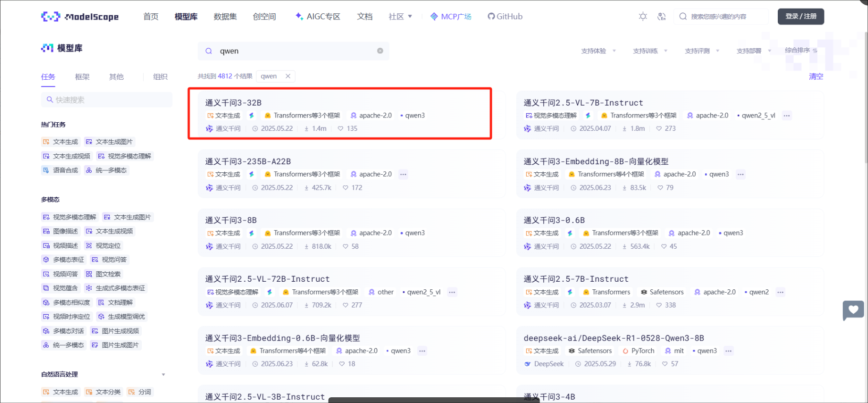Click the like heart on 通义千问2.5-7B-Instruct
Viewport: 868px width, 403px height.
click(x=659, y=305)
